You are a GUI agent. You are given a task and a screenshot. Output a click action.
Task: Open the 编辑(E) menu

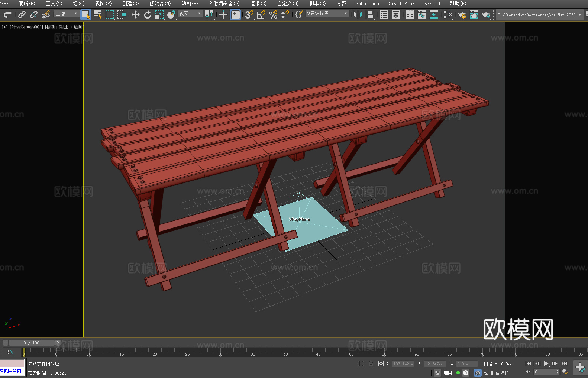[27, 4]
